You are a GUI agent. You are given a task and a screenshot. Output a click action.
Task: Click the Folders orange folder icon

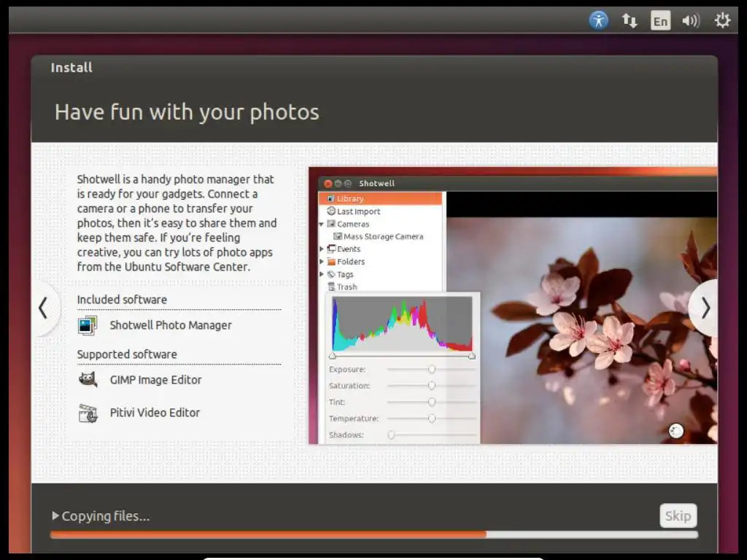pos(332,262)
